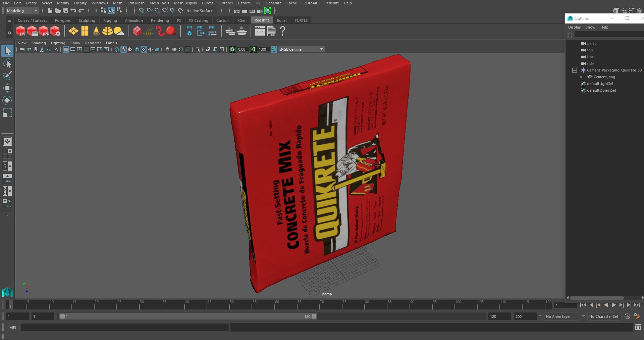The image size is (644, 340).
Task: Toggle smooth shade all in viewport
Action: click(123, 49)
